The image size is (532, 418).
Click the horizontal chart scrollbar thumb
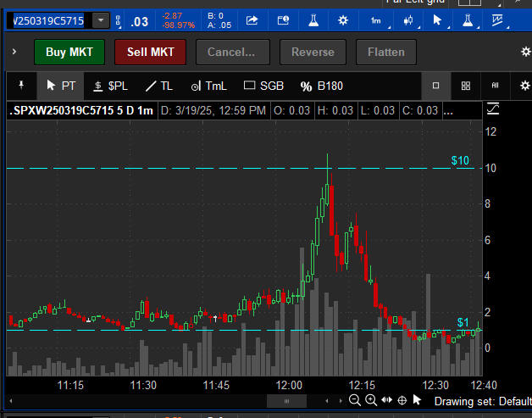point(289,400)
